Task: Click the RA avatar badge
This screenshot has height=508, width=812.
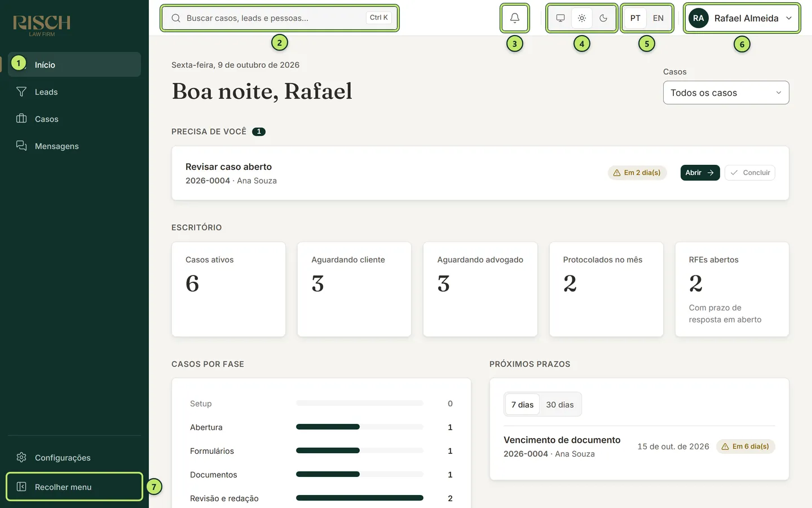Action: pyautogui.click(x=699, y=18)
